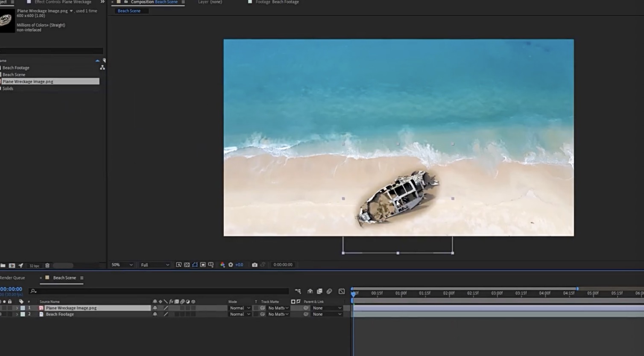The height and width of the screenshot is (356, 644).
Task: Expand the Plane Wreckage Image.png layer properties
Action: point(17,308)
